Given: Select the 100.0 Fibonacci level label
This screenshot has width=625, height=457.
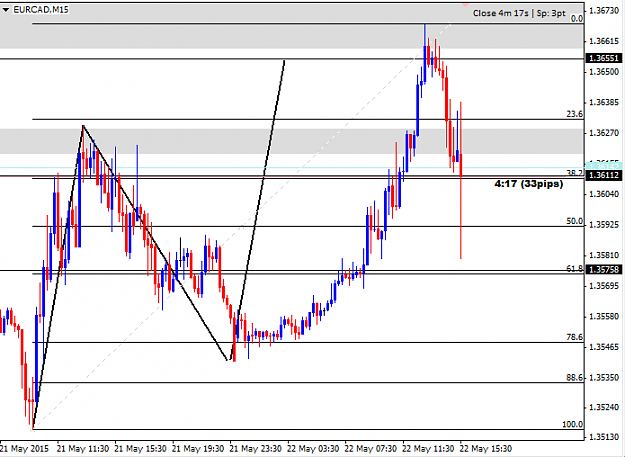Looking at the screenshot, I should tap(572, 424).
